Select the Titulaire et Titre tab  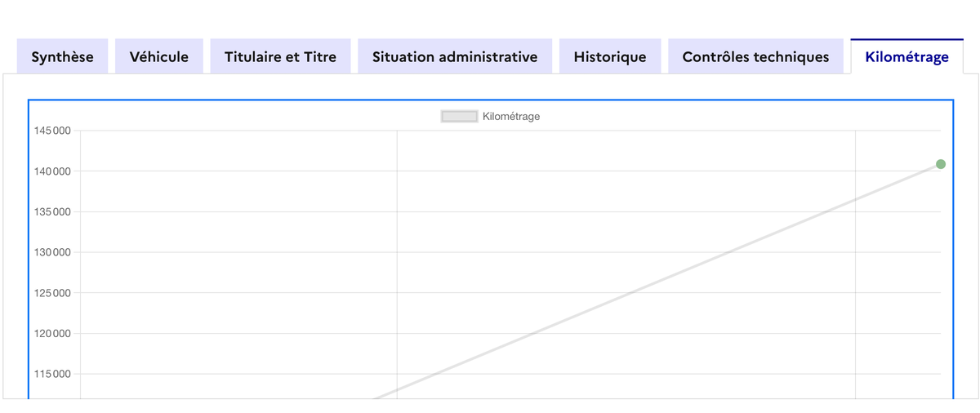click(280, 56)
